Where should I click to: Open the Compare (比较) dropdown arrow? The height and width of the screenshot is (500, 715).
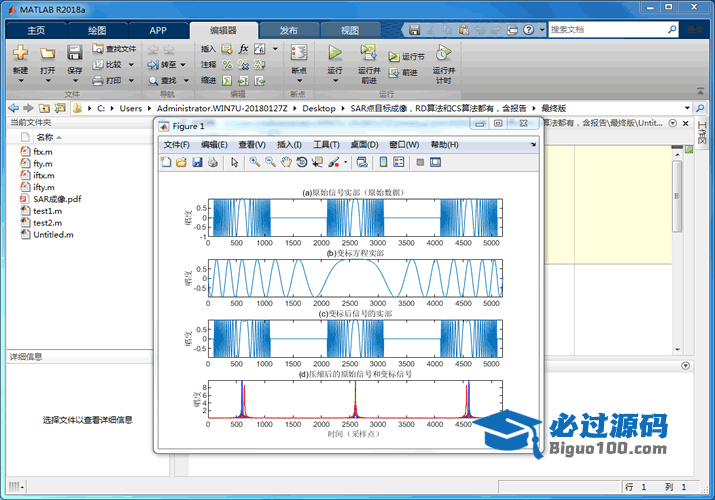(x=131, y=65)
